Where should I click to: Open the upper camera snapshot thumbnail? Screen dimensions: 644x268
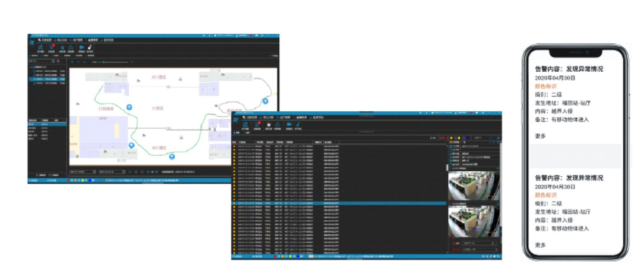(474, 186)
